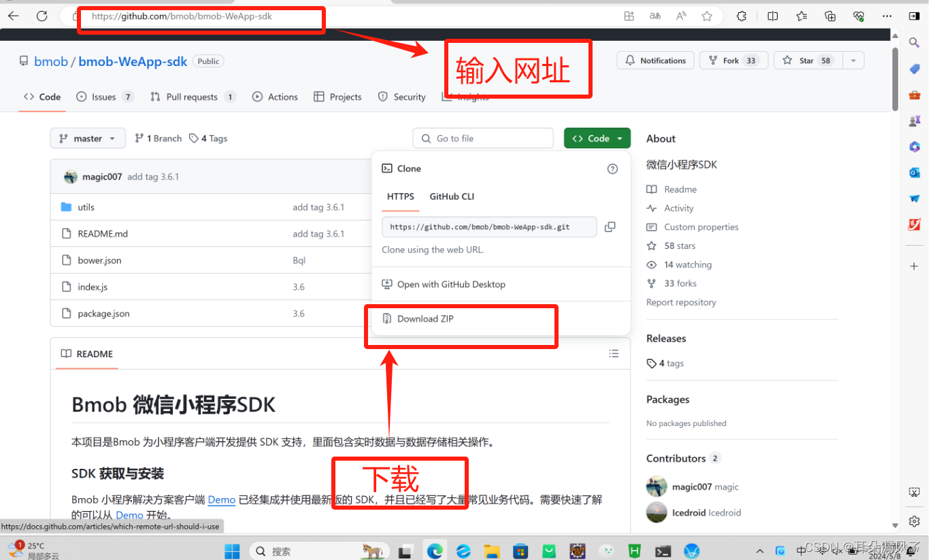Open the Tools briefcase sidebar icon

point(914,95)
